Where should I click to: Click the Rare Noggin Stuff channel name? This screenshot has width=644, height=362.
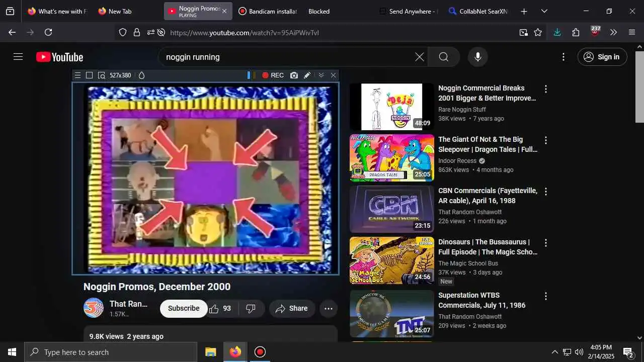tap(462, 110)
